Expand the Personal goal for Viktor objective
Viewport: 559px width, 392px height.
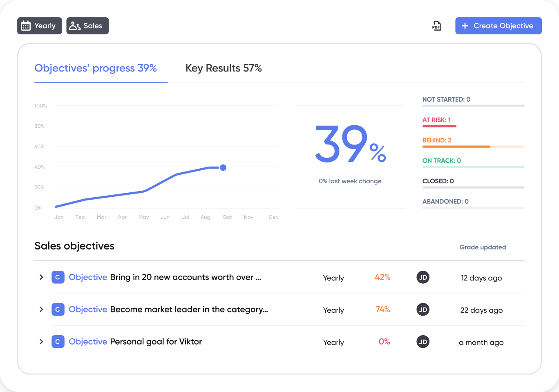[x=41, y=342]
